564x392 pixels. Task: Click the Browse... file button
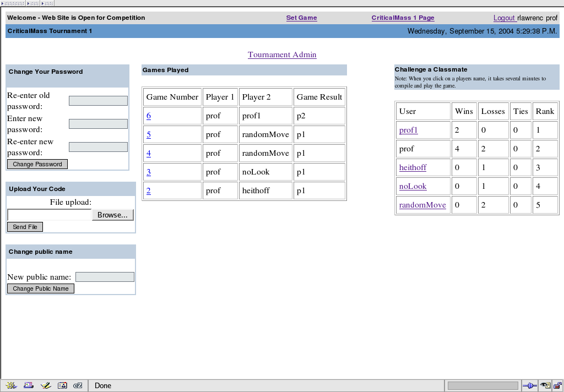(112, 215)
